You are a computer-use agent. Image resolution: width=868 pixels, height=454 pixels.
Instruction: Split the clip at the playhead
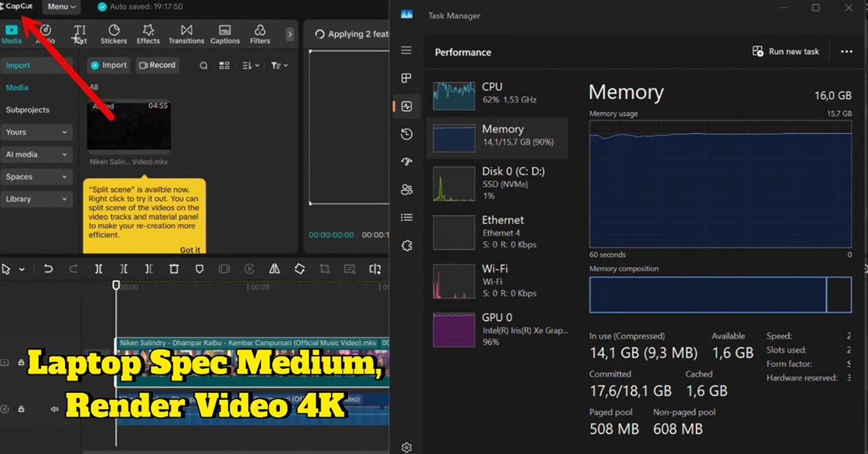click(x=98, y=269)
